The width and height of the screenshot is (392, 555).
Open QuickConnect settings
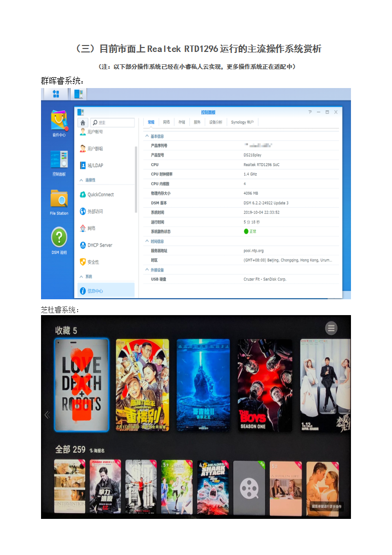tap(96, 194)
